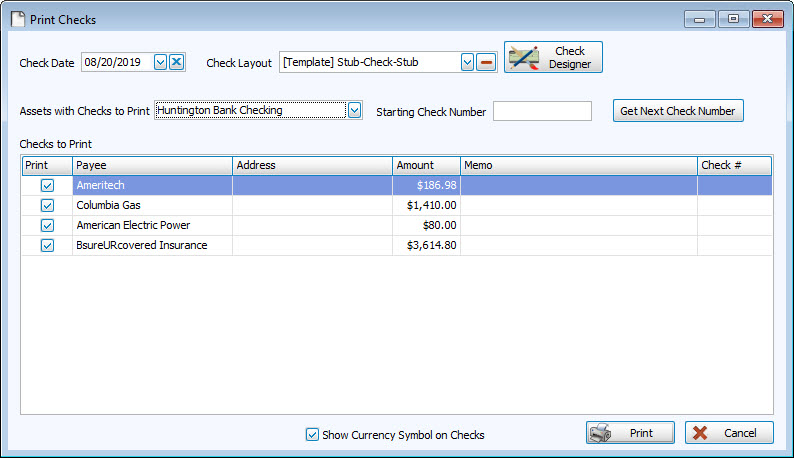The width and height of the screenshot is (794, 458).
Task: Expand the Check Layout dropdown
Action: (x=466, y=62)
